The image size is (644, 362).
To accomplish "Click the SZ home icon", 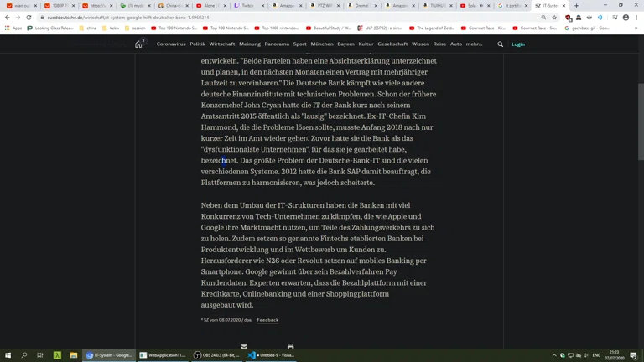I will pyautogui.click(x=138, y=44).
